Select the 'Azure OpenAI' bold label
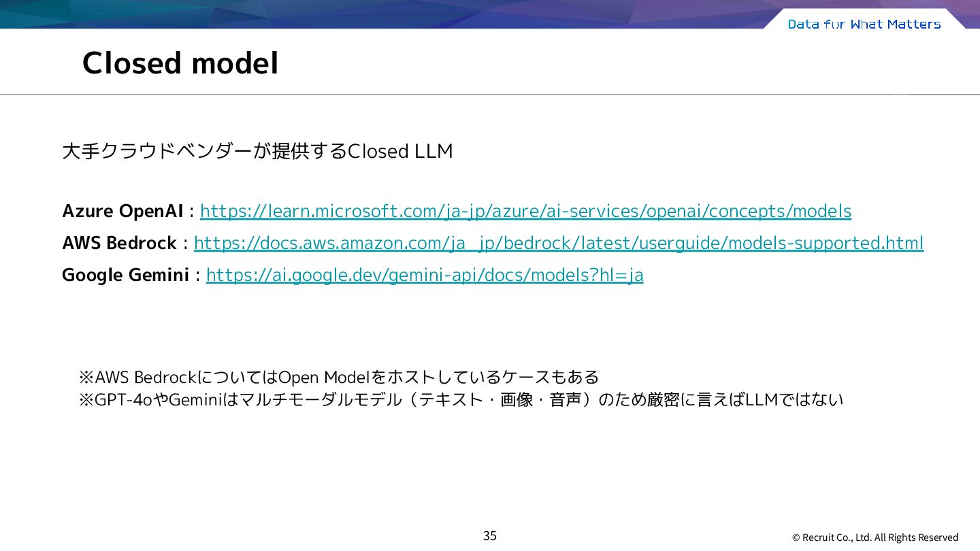980x551 pixels. pos(122,211)
